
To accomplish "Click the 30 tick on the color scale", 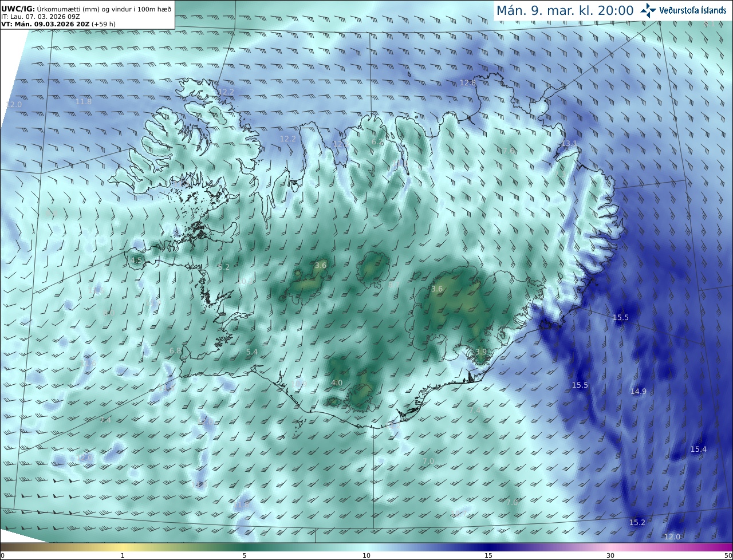I will pos(610,555).
